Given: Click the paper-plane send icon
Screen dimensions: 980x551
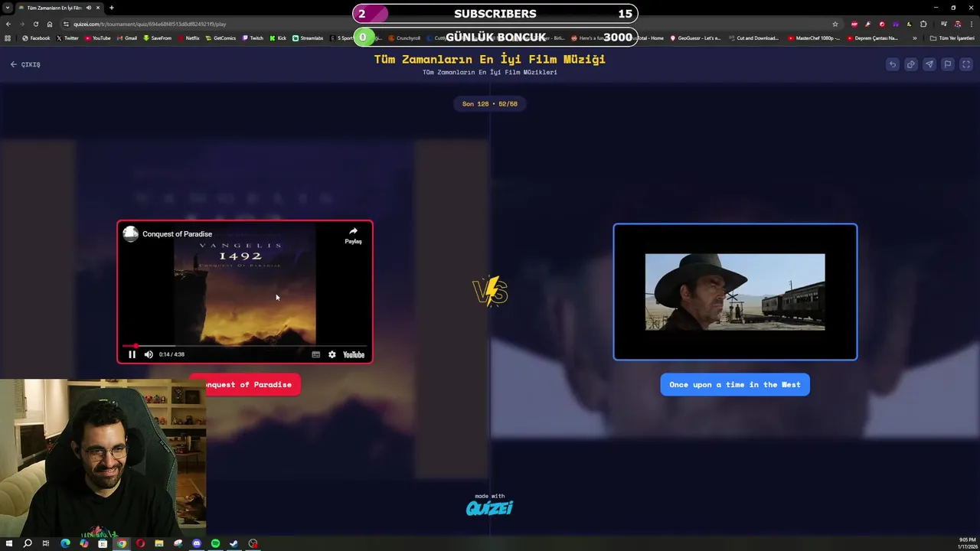Looking at the screenshot, I should click(929, 64).
